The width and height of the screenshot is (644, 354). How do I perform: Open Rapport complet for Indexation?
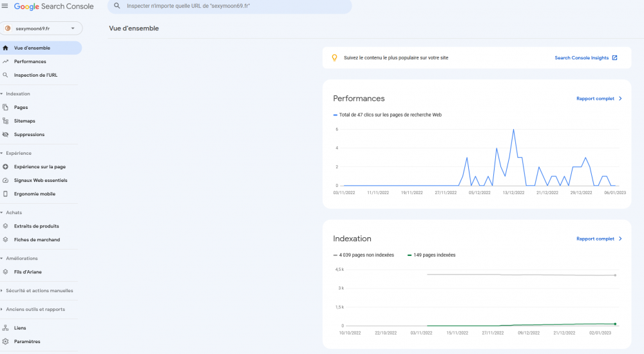[x=599, y=239]
